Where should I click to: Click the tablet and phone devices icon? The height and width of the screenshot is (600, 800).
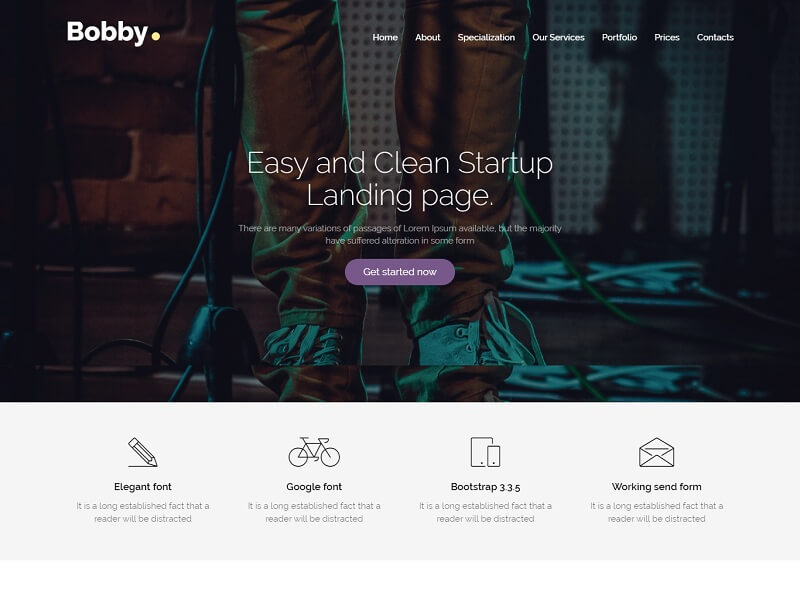(x=485, y=452)
